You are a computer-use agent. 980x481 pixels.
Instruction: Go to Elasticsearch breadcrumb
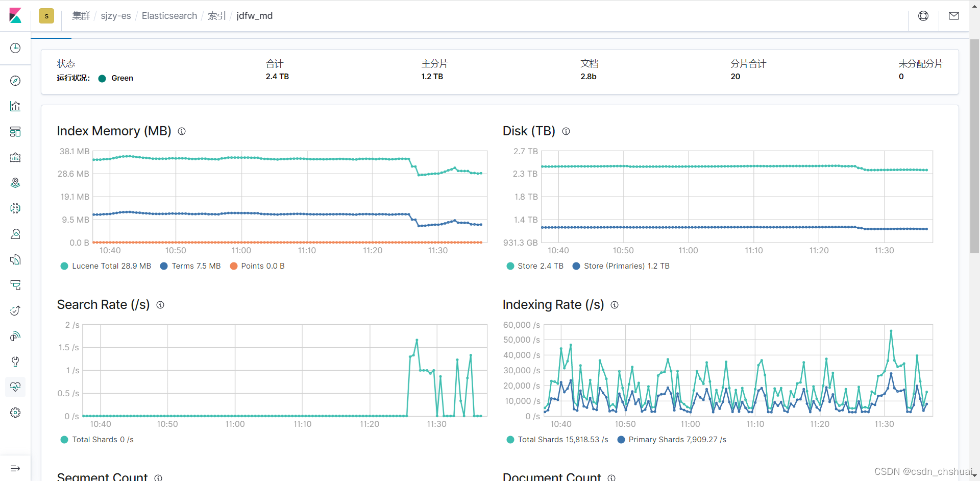(169, 16)
